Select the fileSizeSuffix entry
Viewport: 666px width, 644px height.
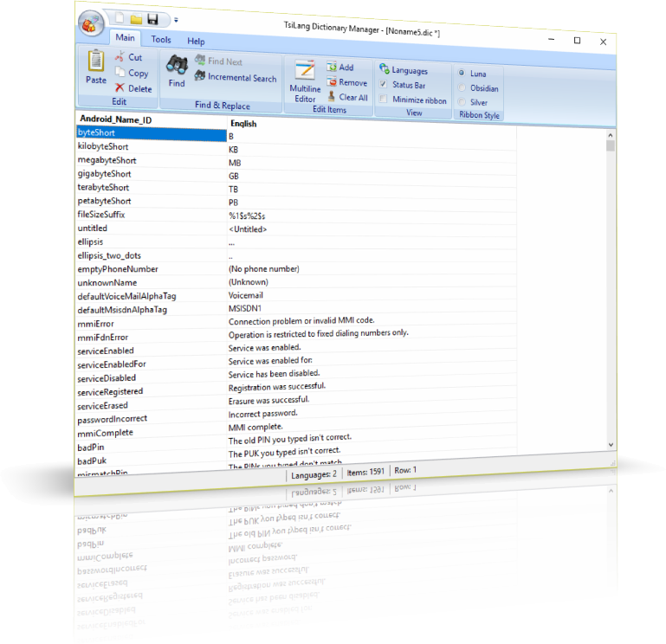[x=152, y=215]
